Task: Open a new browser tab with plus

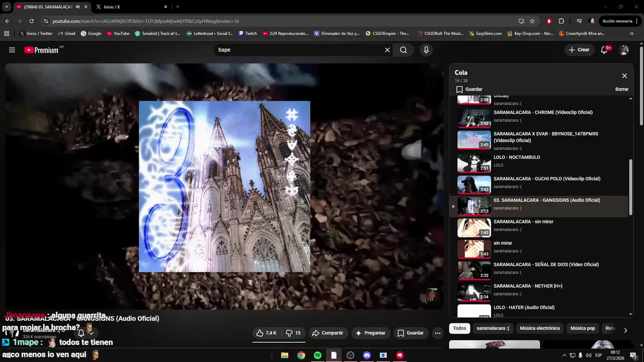Action: point(178,7)
